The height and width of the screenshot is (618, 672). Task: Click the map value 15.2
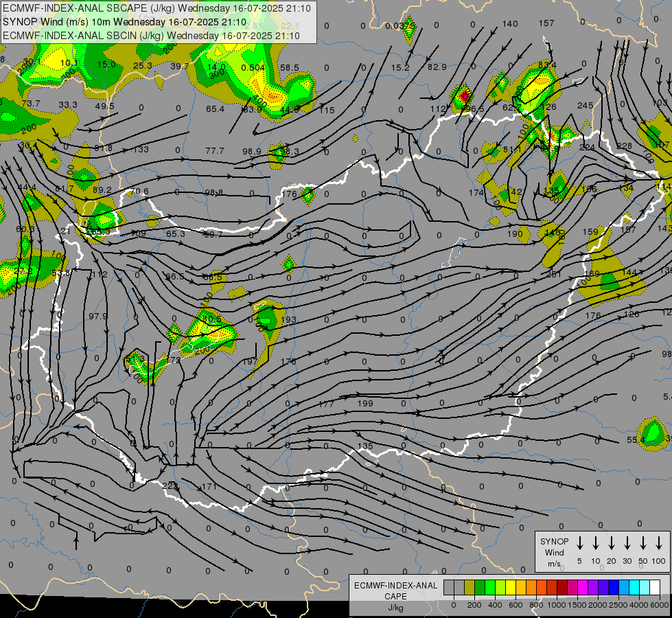coord(400,68)
